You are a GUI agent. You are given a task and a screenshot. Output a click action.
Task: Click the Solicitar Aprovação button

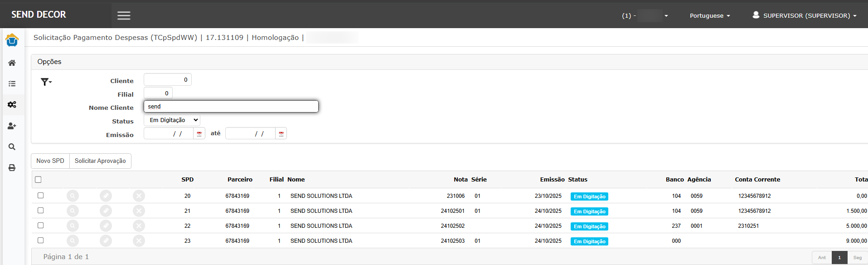coord(100,161)
